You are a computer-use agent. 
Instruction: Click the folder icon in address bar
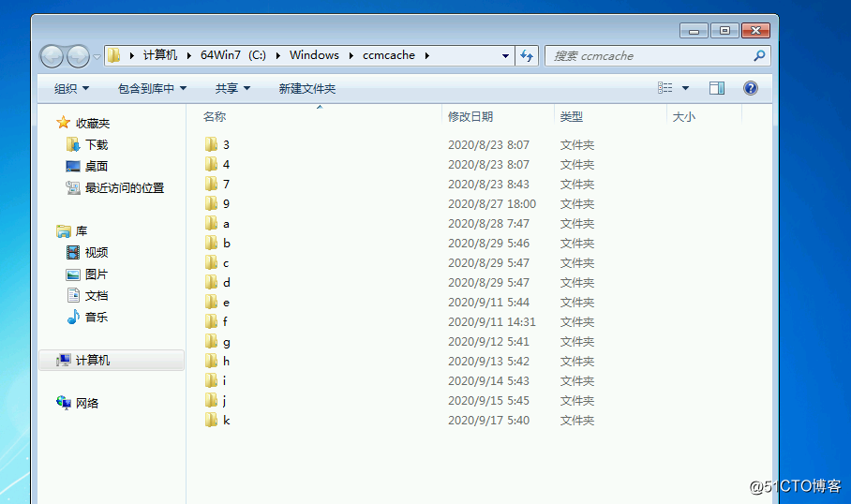[114, 55]
